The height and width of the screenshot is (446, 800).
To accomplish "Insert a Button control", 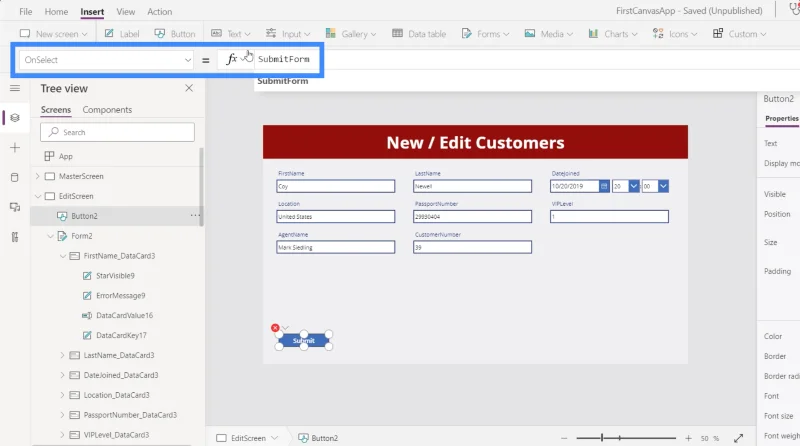I will (x=175, y=34).
